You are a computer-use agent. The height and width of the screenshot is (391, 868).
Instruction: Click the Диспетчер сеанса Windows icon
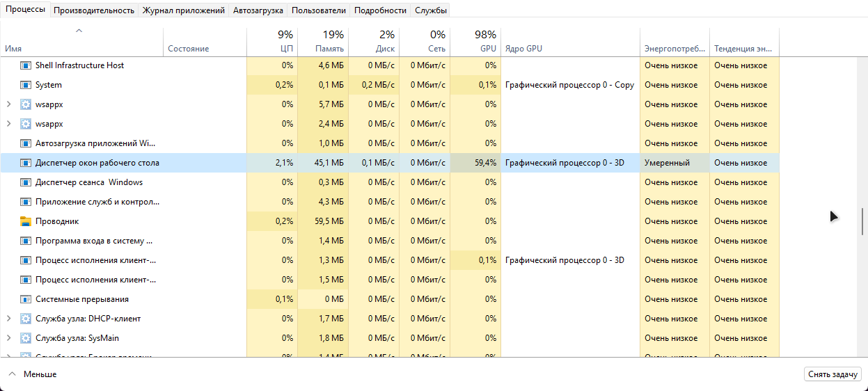tap(26, 182)
